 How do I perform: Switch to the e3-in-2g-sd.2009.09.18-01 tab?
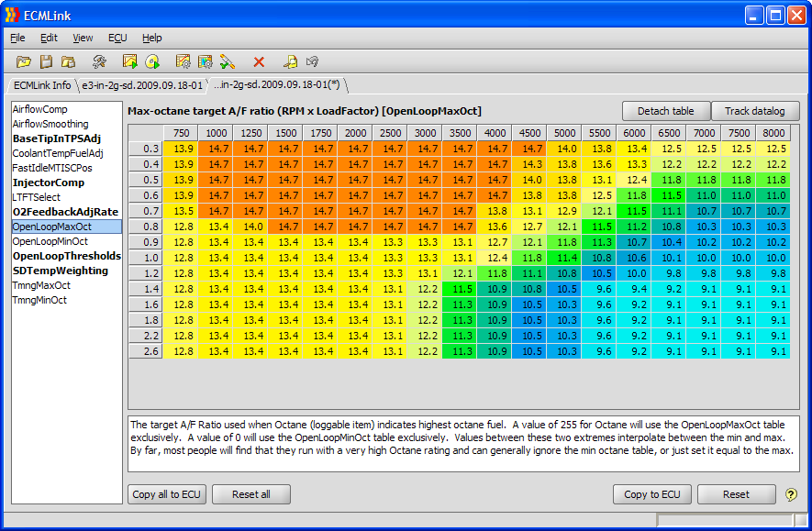(x=140, y=85)
